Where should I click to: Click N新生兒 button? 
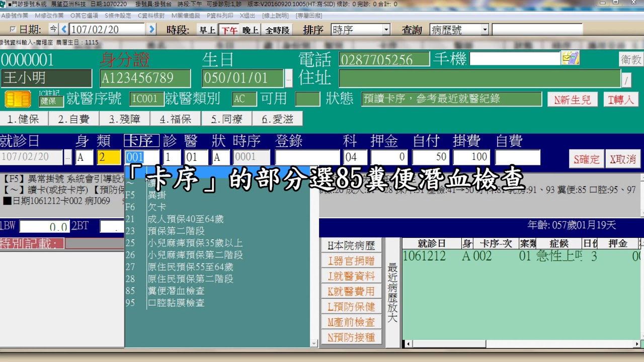coord(573,100)
